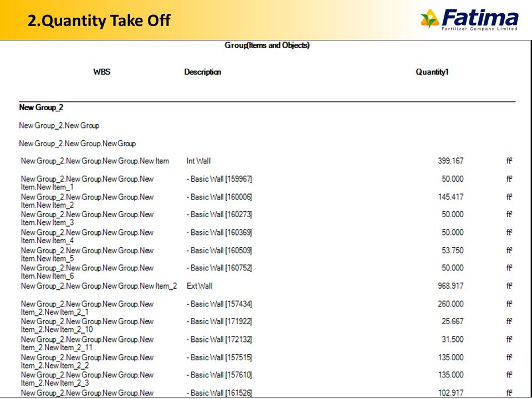Click the WBS cell ending 'New Item_5'

click(87, 254)
